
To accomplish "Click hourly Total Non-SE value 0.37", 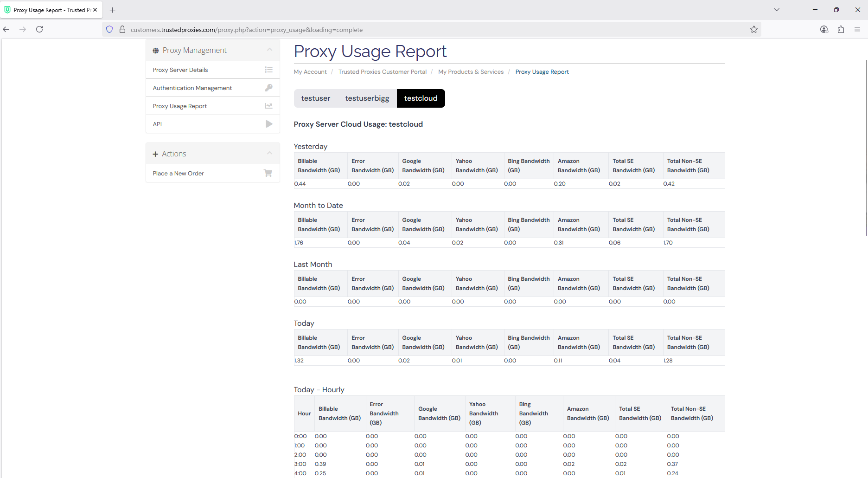I will (672, 464).
